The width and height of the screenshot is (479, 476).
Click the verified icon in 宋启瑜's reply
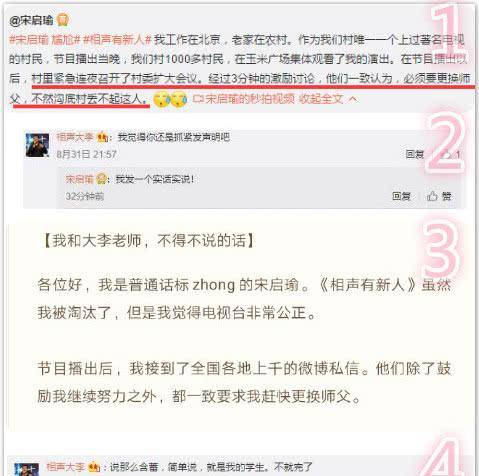pyautogui.click(x=101, y=179)
